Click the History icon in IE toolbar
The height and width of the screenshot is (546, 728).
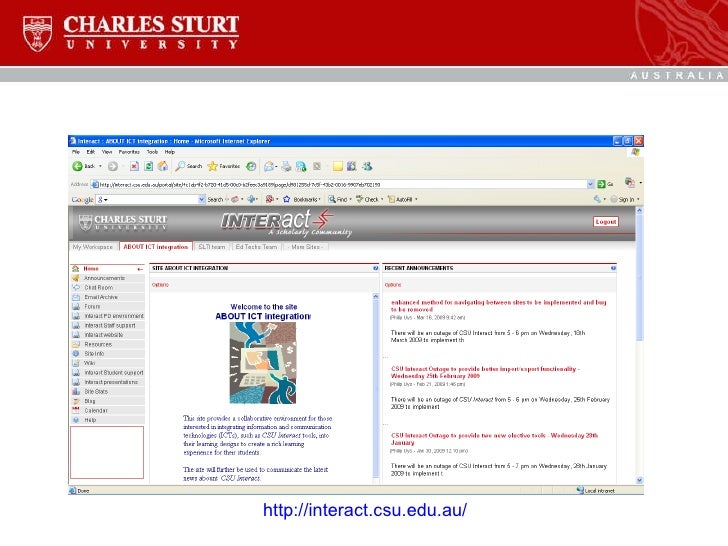[x=251, y=166]
